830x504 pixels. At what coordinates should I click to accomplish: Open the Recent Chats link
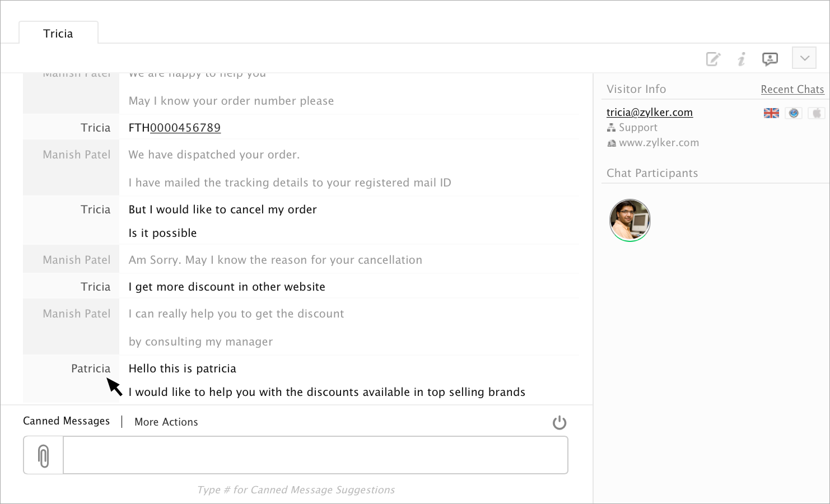click(x=792, y=90)
